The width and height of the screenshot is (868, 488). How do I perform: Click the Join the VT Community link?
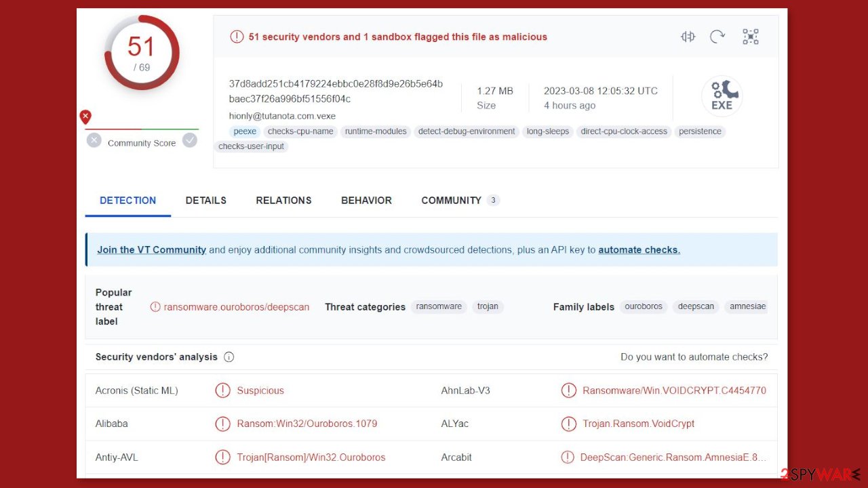[x=151, y=249]
